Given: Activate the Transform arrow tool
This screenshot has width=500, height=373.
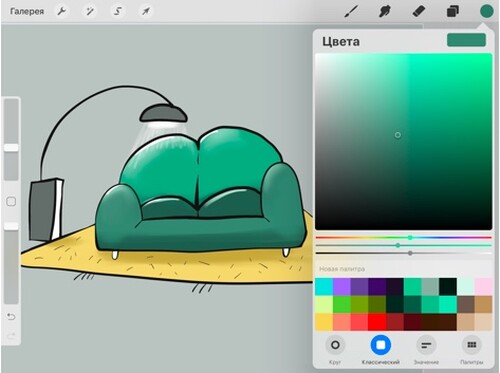Looking at the screenshot, I should coord(146,11).
